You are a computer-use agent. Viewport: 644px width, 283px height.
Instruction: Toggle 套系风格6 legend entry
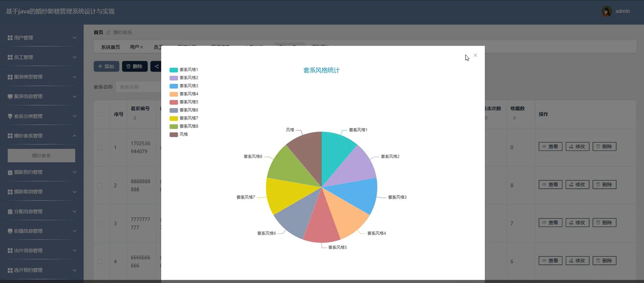point(184,110)
